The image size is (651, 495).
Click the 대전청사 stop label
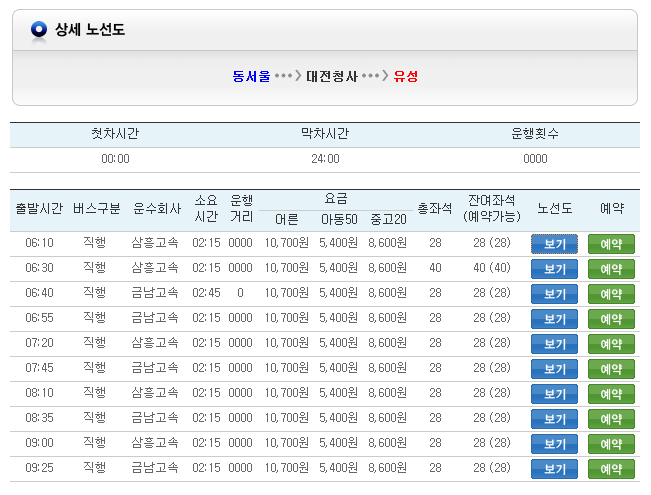point(332,76)
